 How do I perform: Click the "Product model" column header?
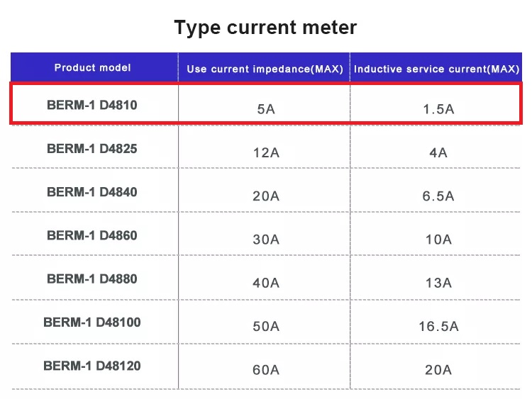tap(93, 68)
